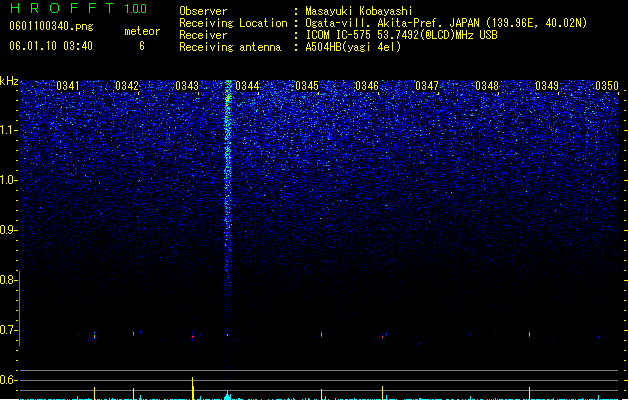Click the date 06.01.10 03:40 text
629x400 pixels.
coord(51,46)
